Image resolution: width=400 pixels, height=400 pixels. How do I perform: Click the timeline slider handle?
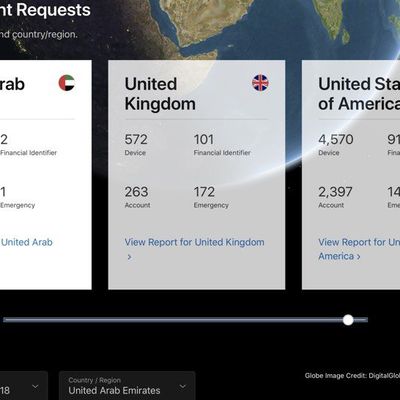click(348, 320)
